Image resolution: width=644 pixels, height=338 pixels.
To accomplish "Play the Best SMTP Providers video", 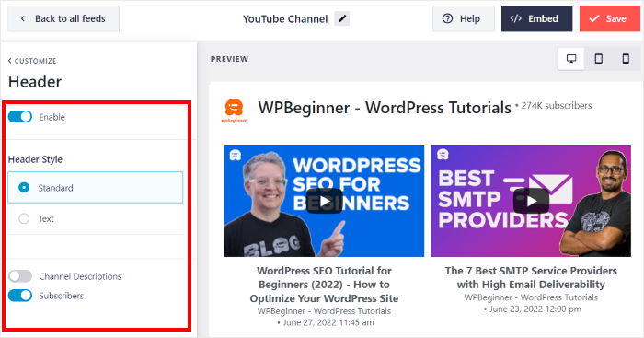I will point(531,201).
